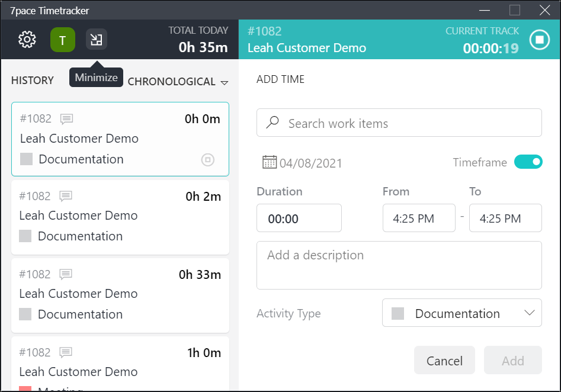Open the settings gear icon
The width and height of the screenshot is (561, 392).
[27, 39]
